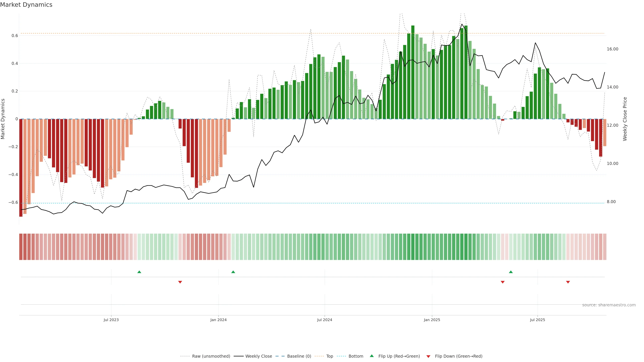Image resolution: width=644 pixels, height=362 pixels.
Task: Click the Weekly Close Price axis title
Action: 625,119
